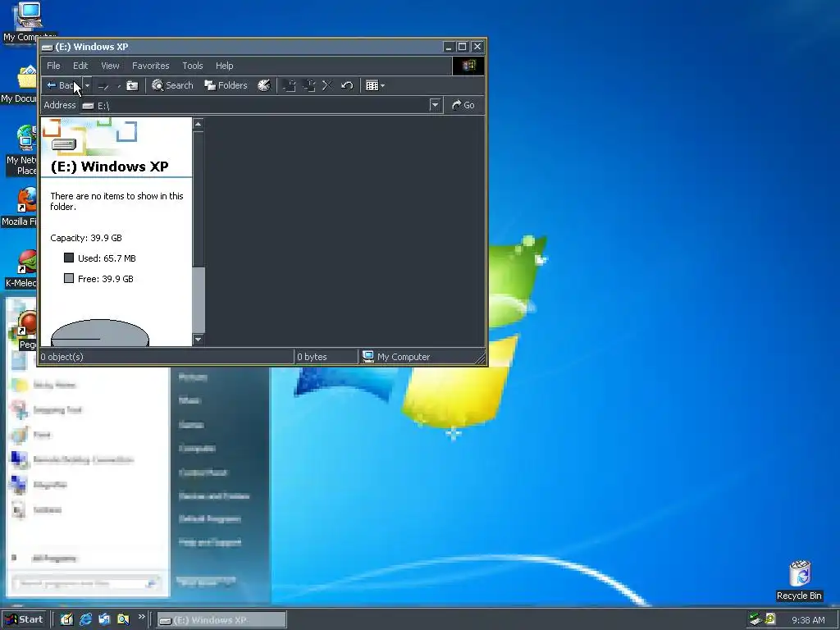Viewport: 840px width, 630px height.
Task: Open the Favorites menu
Action: [x=151, y=66]
